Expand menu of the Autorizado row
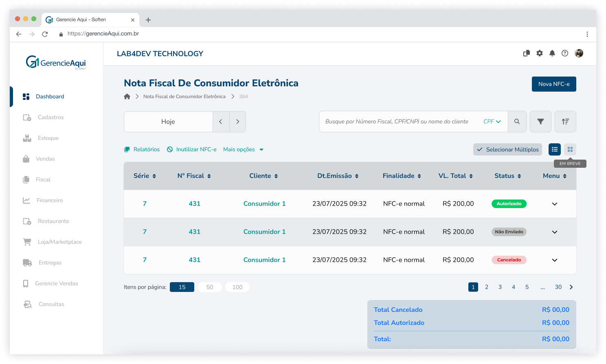 555,204
